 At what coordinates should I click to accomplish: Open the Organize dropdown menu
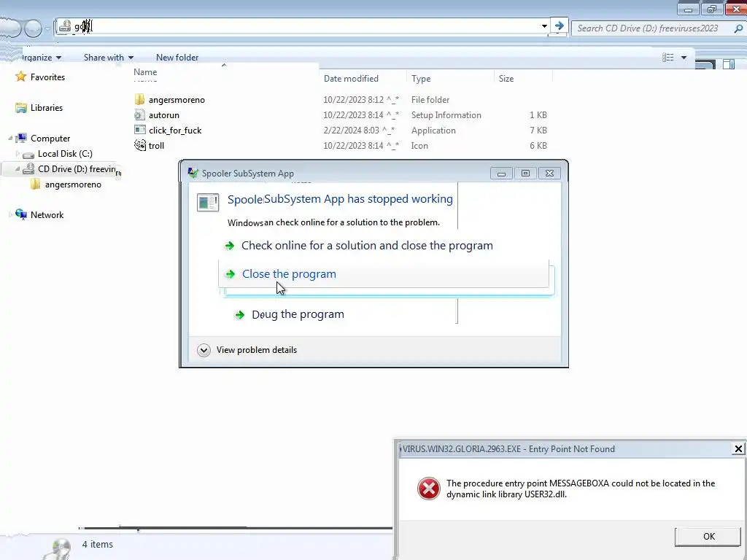click(x=42, y=58)
